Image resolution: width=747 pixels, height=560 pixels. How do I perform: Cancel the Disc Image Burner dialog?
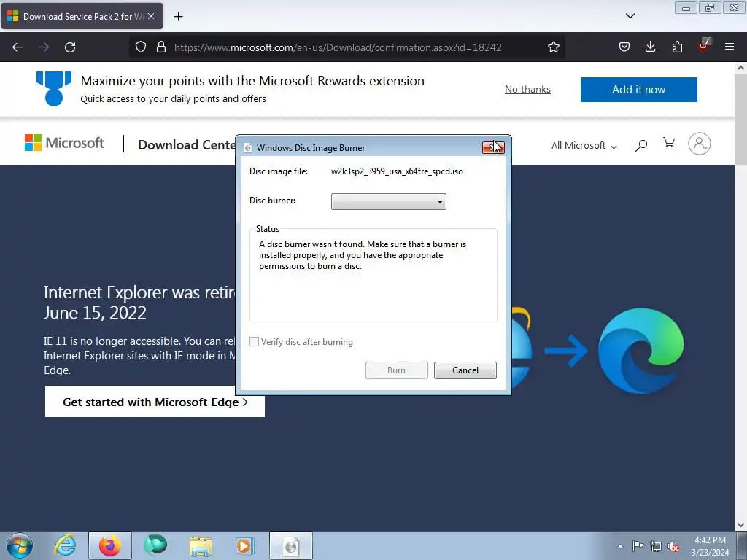click(465, 370)
